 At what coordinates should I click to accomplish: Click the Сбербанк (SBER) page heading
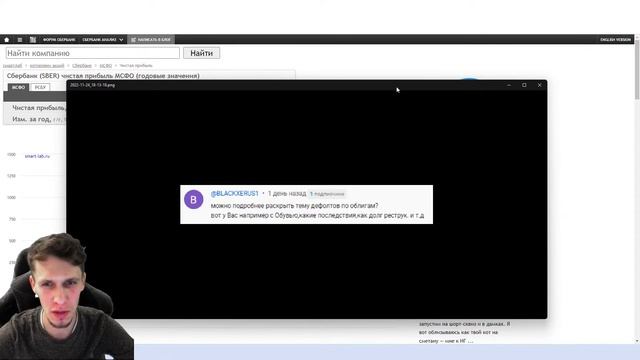tap(103, 76)
